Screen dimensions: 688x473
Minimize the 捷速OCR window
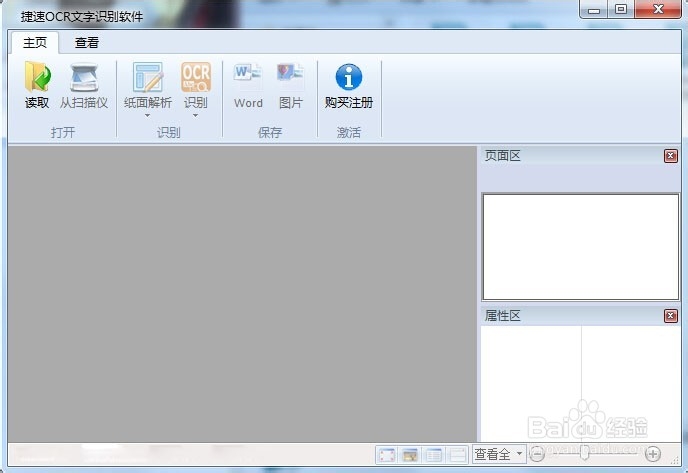coord(594,10)
